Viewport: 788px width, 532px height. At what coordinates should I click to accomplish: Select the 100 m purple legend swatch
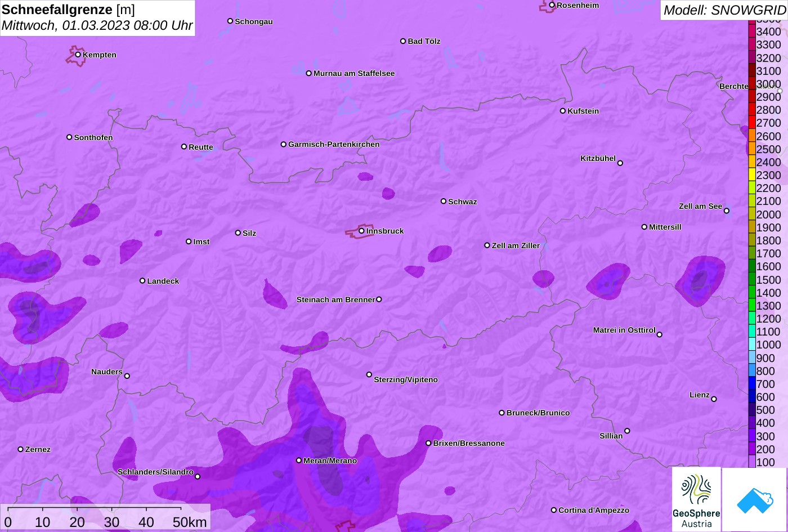coord(752,462)
